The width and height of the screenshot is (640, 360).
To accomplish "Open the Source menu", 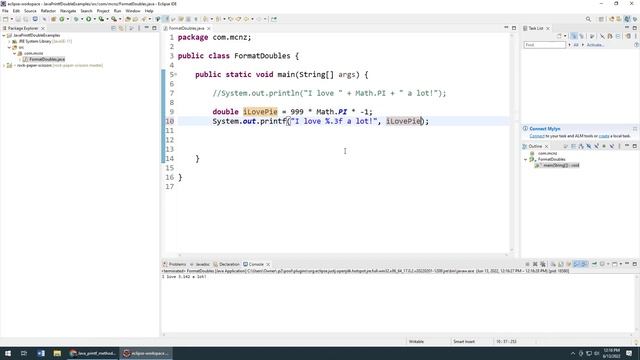I will coord(30,11).
